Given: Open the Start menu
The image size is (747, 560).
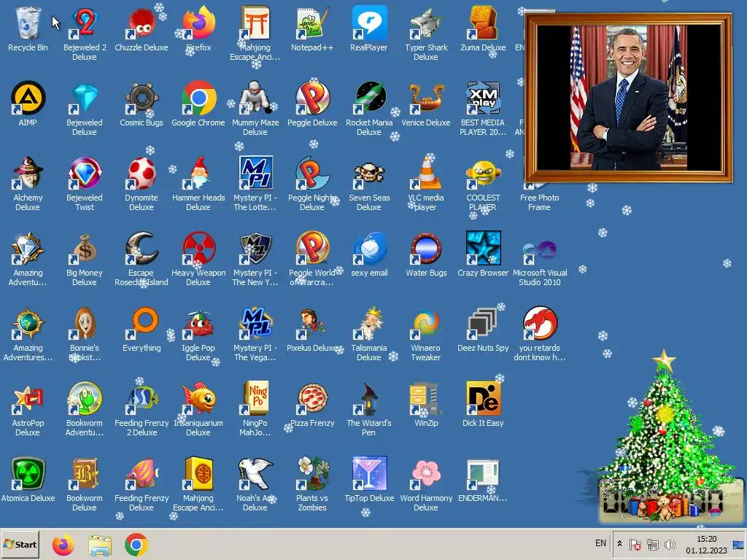Looking at the screenshot, I should (20, 544).
